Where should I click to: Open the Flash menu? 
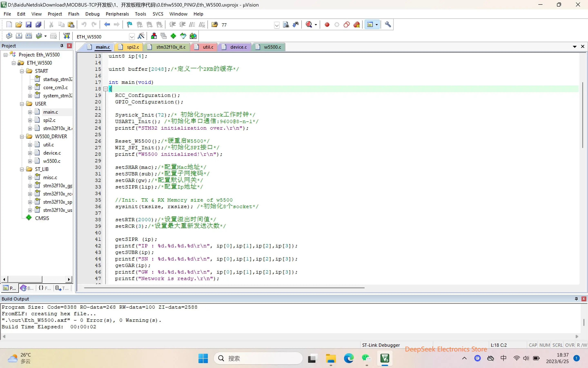(74, 14)
